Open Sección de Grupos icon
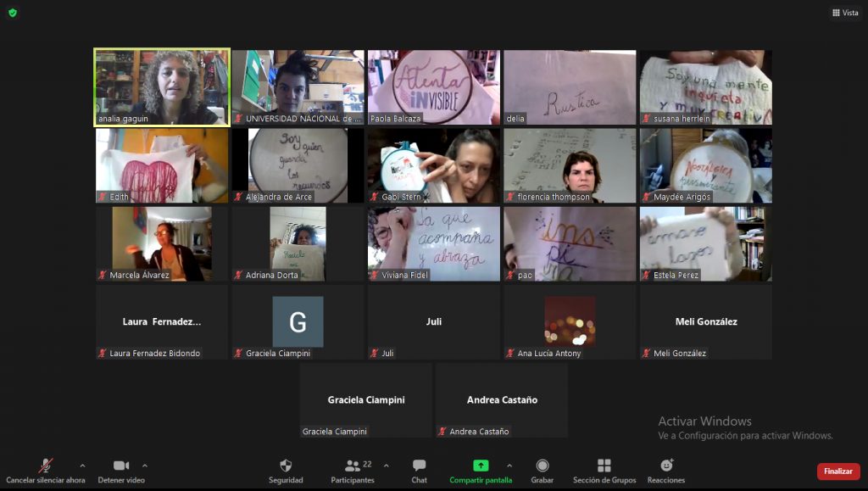 tap(604, 466)
